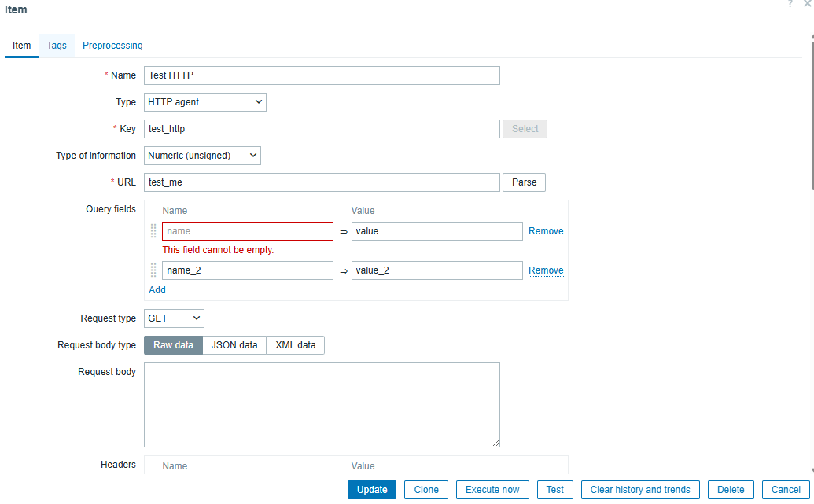This screenshot has height=504, width=814.
Task: Remove the name_2 query field row
Action: 546,270
